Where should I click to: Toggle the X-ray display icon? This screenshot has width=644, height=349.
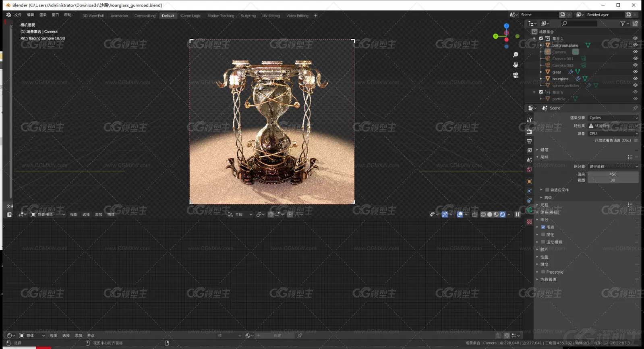474,214
